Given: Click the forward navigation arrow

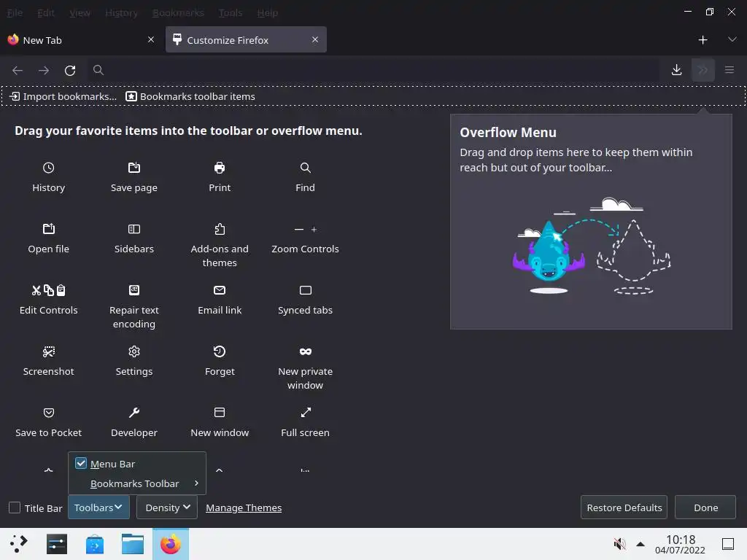Looking at the screenshot, I should 44,70.
